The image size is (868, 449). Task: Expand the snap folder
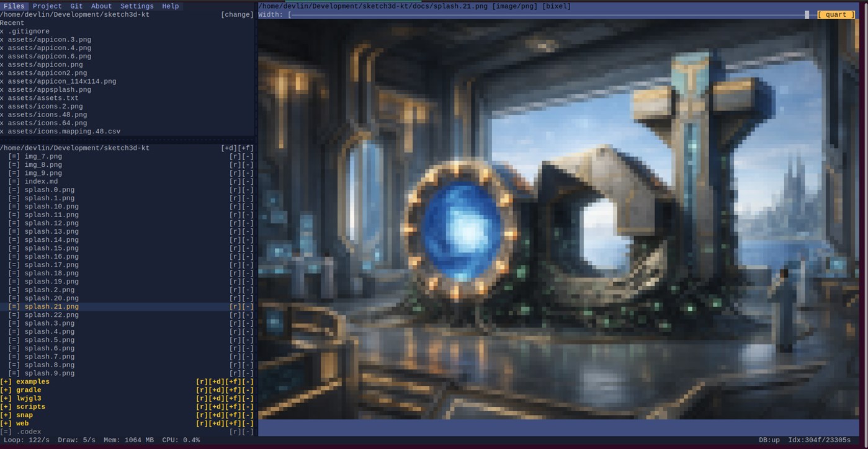click(x=6, y=416)
